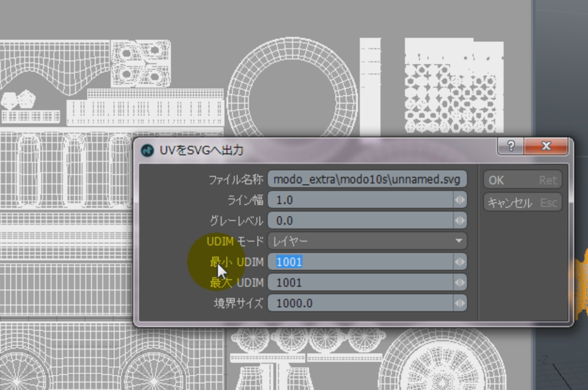Viewport: 588px width, 390px height.
Task: Click the 最小 UDIM value field
Action: [360, 262]
